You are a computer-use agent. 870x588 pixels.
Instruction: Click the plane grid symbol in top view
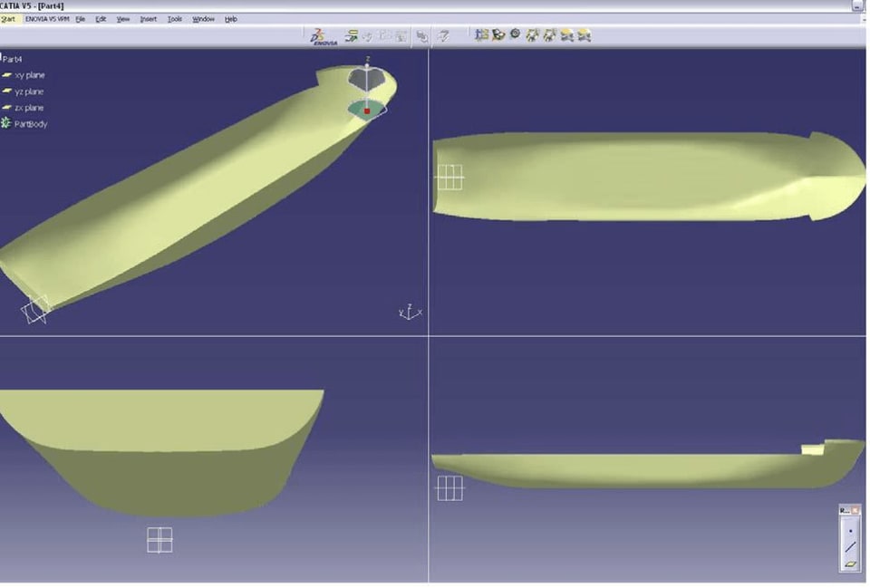(x=450, y=177)
